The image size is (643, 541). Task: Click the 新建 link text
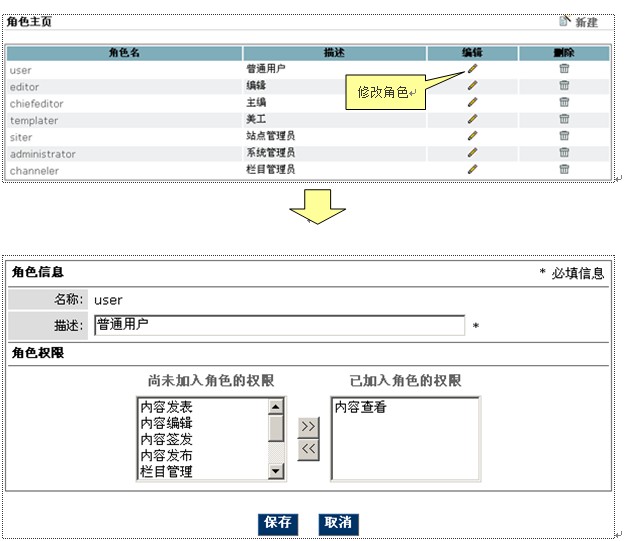click(586, 22)
